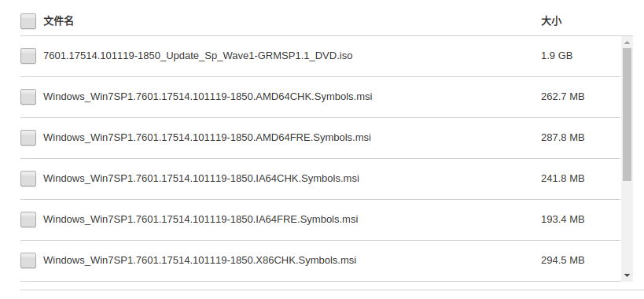Screen dimensions: 644x299
Task: Tick the AMD64FRE.Symbols.msi checkbox
Action: click(x=28, y=138)
